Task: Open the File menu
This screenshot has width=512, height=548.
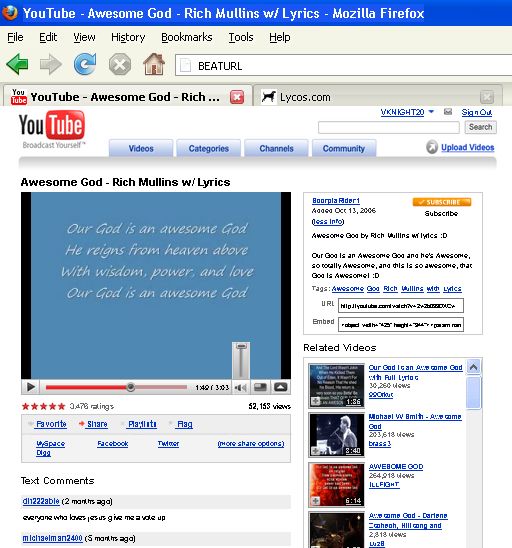Action: point(15,37)
